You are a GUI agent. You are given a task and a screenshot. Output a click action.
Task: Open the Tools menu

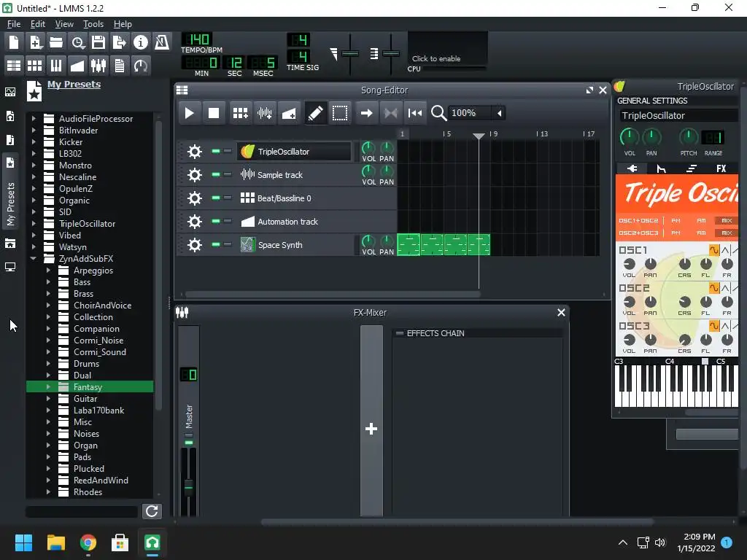pyautogui.click(x=93, y=24)
